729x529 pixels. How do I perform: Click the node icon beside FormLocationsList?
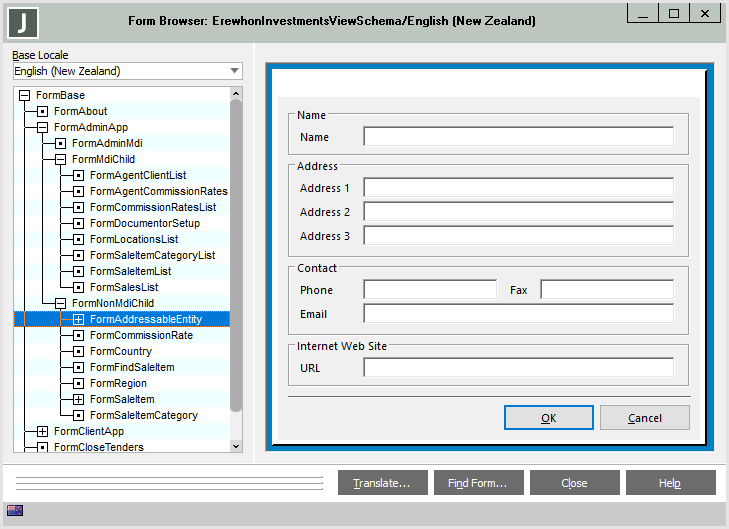coord(78,239)
